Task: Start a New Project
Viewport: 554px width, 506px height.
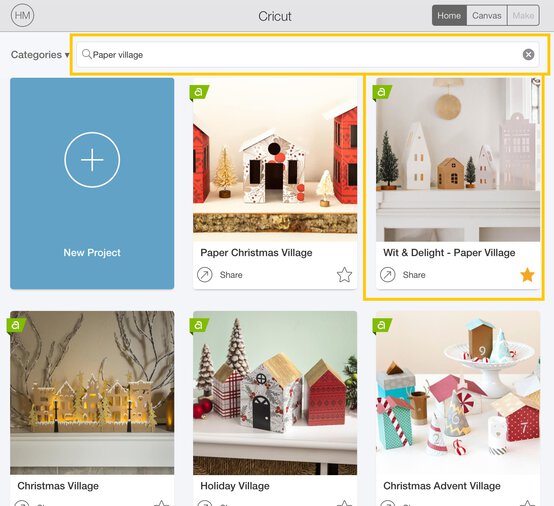Action: pyautogui.click(x=92, y=183)
